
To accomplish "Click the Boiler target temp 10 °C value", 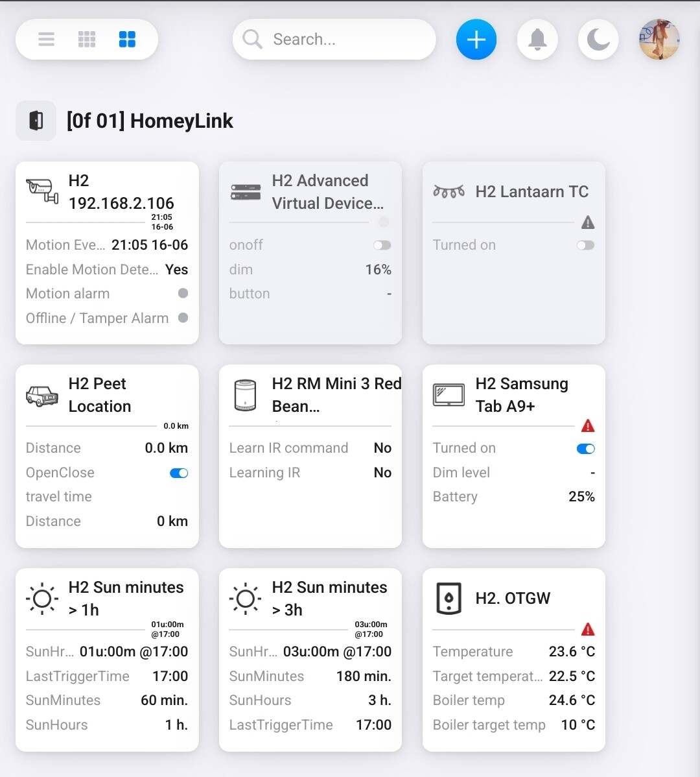I will coord(577,725).
